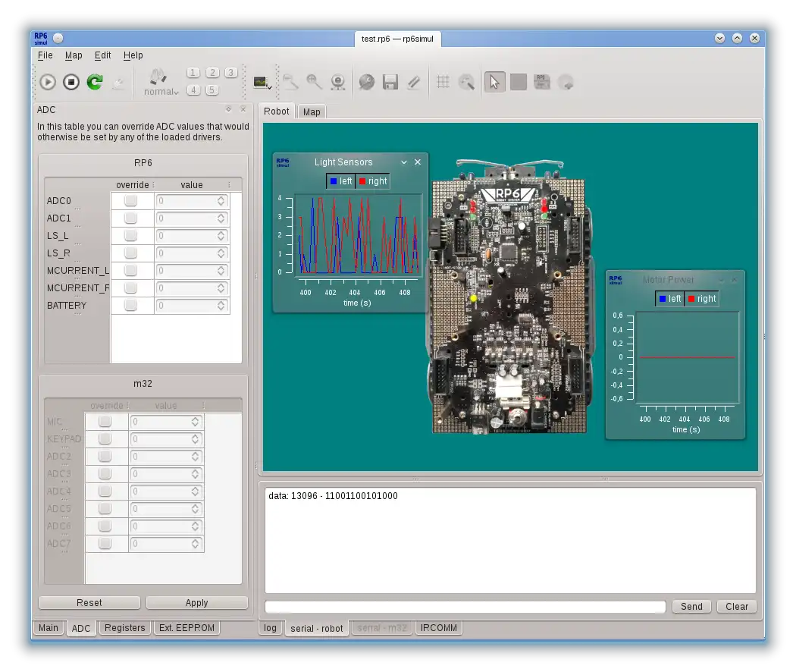Enable override checkbox for ADC0
The image size is (796, 672).
tap(131, 201)
